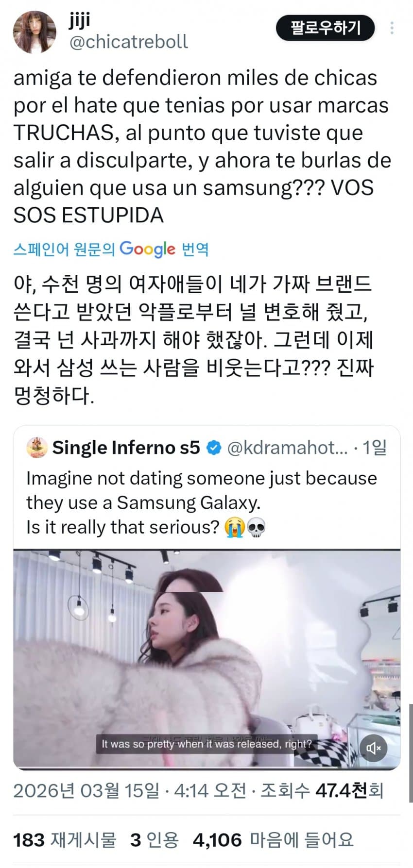
Task: Click the blue verified badge
Action: point(214,448)
